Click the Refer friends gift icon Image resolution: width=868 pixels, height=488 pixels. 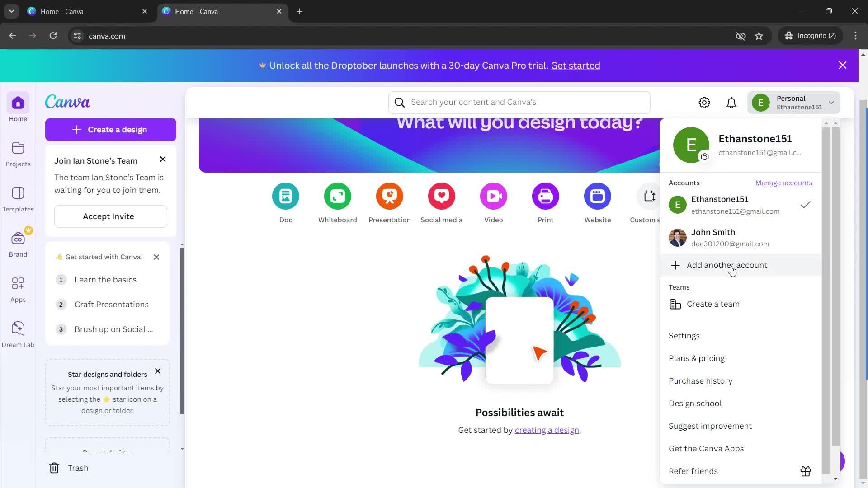click(806, 471)
